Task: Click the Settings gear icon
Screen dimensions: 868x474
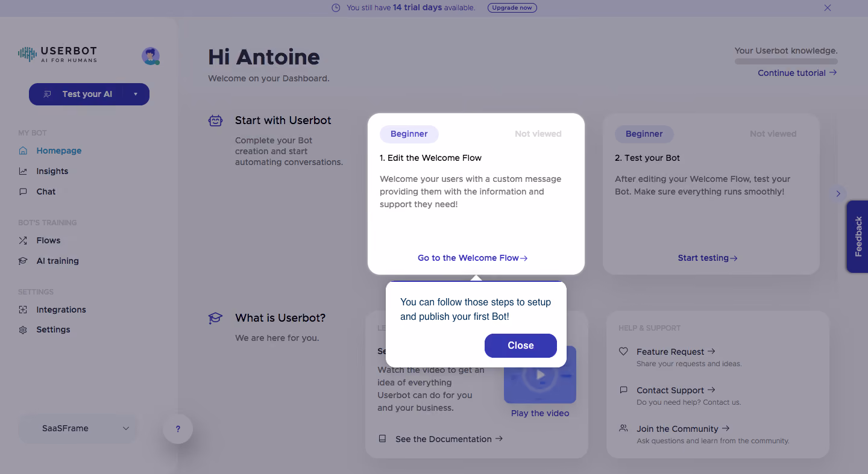Action: point(23,329)
